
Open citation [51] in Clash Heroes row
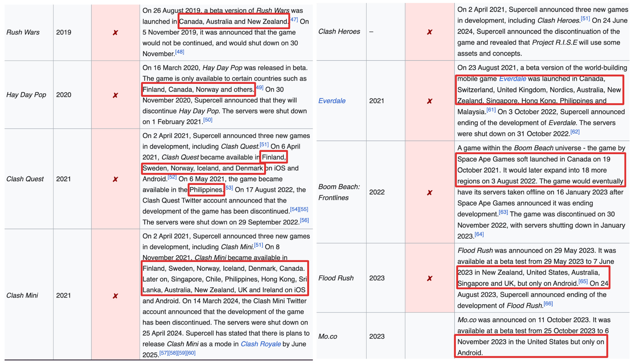pos(585,18)
